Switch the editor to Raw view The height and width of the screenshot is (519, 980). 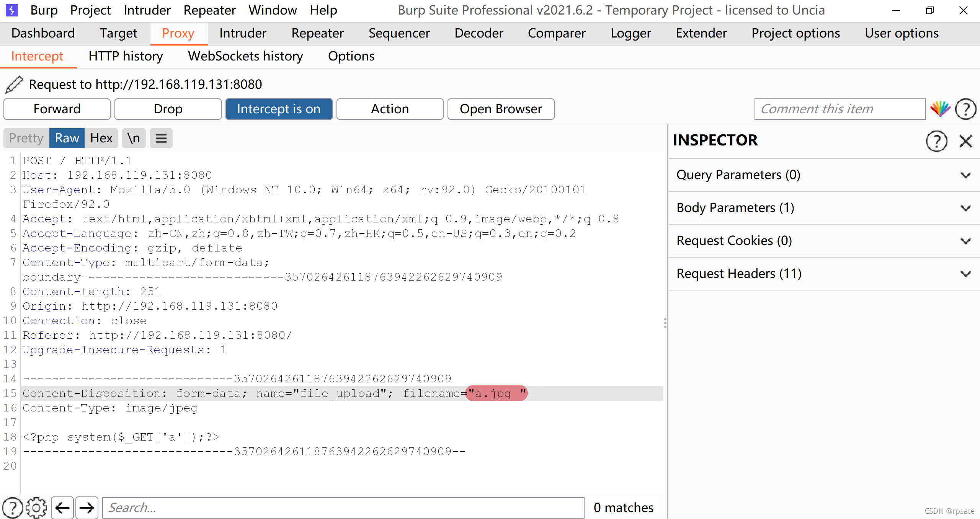(x=67, y=138)
